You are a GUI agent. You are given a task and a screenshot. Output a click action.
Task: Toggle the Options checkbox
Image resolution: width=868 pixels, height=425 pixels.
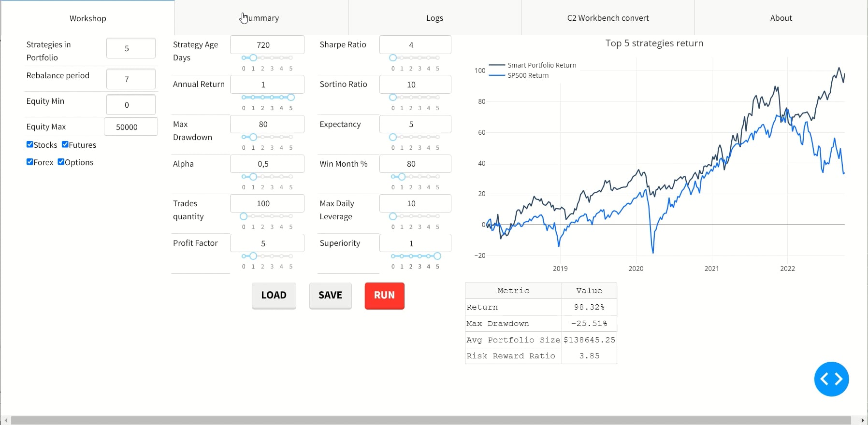coord(61,162)
